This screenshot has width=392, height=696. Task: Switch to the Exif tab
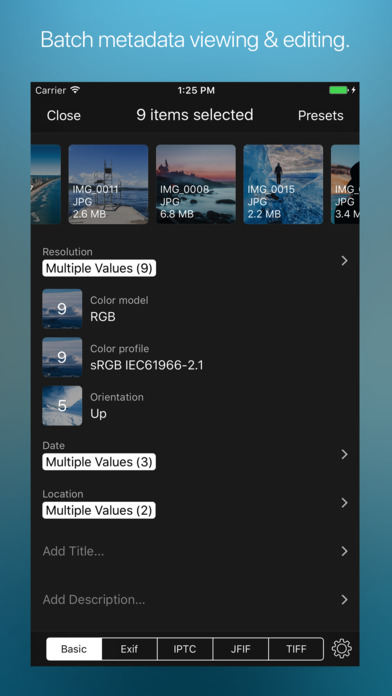(130, 649)
